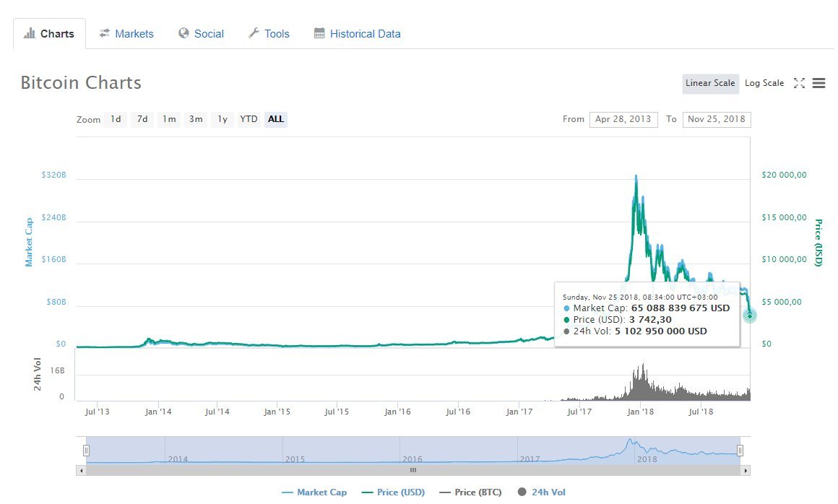Screen dimensions: 838x504
Task: Set zoom to 3m
Action: pos(196,119)
